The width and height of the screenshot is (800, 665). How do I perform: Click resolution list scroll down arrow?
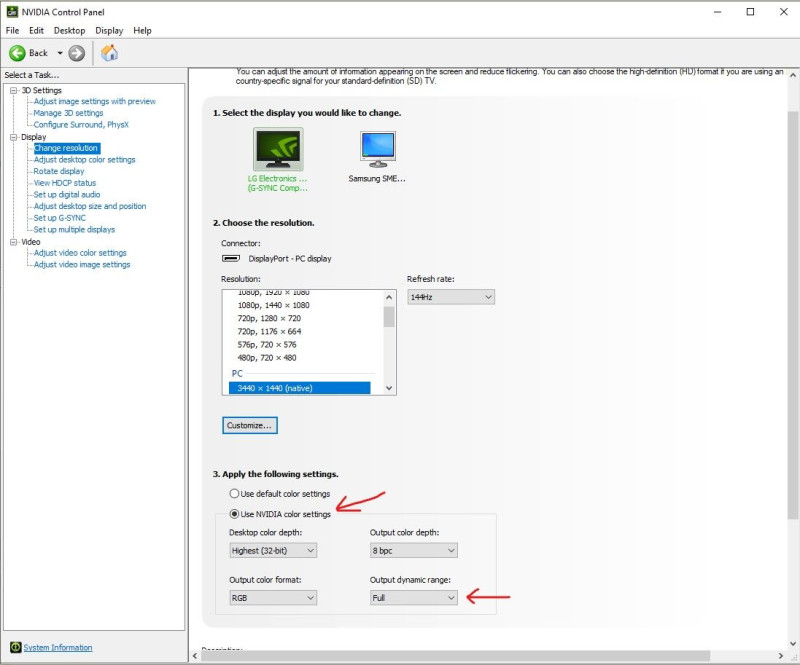(x=389, y=388)
